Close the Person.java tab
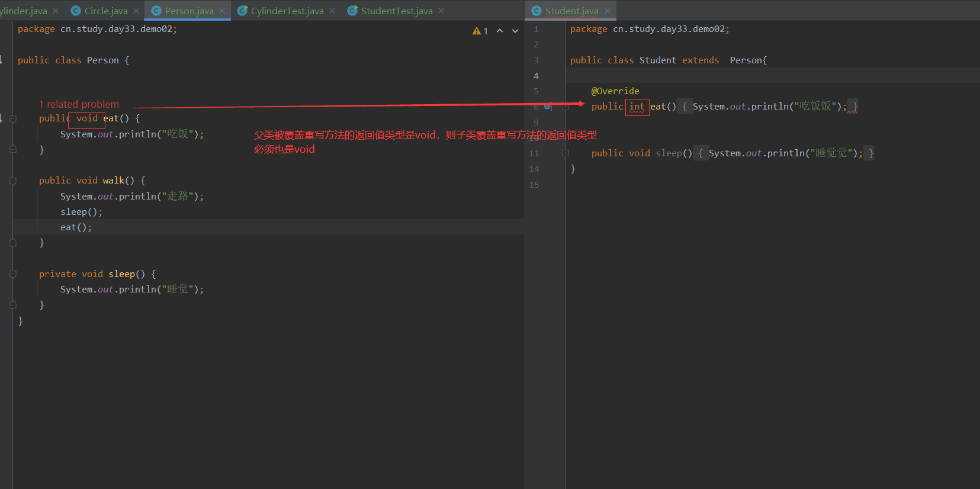The width and height of the screenshot is (980, 489). (x=222, y=11)
